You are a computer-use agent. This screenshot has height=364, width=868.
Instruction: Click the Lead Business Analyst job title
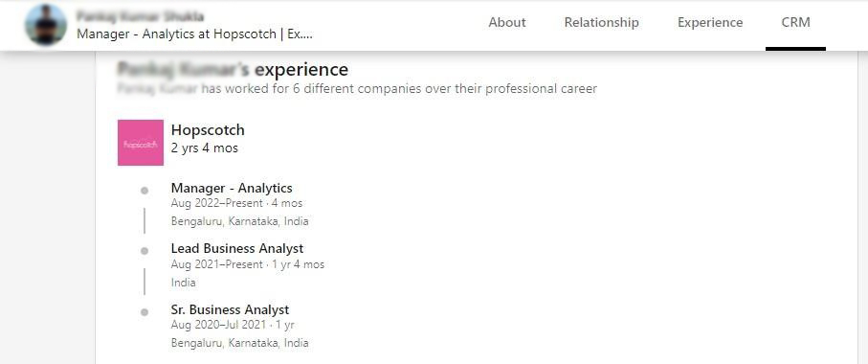(x=237, y=248)
